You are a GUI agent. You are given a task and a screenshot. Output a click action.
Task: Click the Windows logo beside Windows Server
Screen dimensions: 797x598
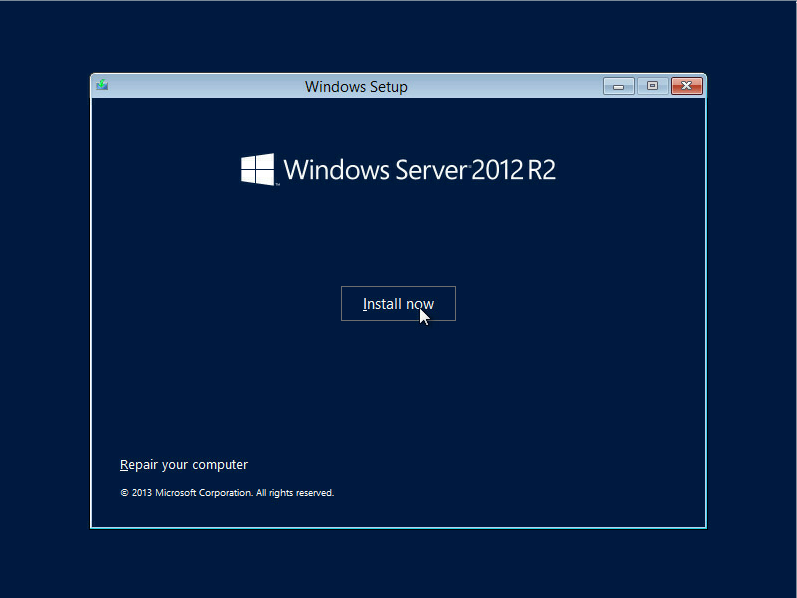pyautogui.click(x=258, y=169)
